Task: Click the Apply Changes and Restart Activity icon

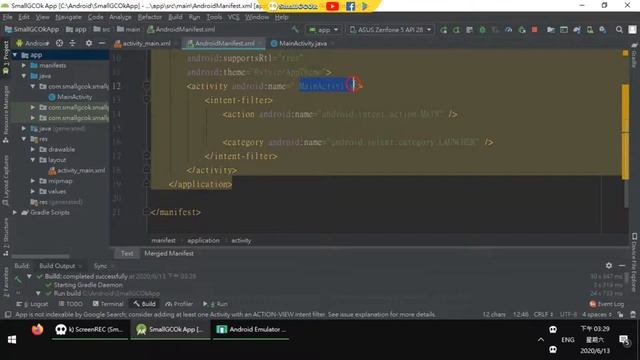Action: (456, 30)
